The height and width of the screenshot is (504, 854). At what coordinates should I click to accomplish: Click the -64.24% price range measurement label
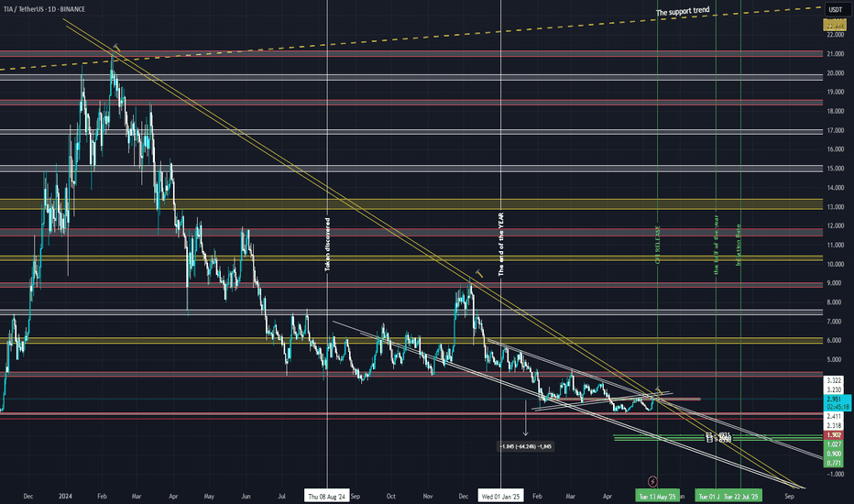click(x=526, y=446)
